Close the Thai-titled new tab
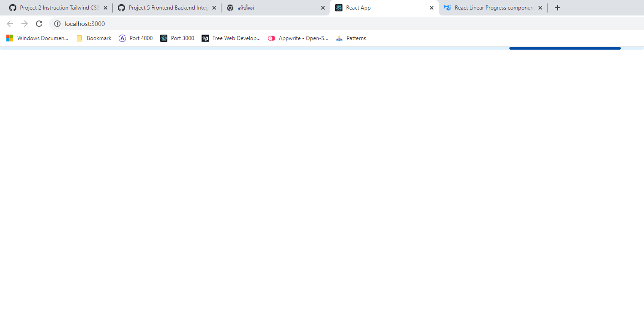Image resolution: width=644 pixels, height=317 pixels. (x=323, y=8)
